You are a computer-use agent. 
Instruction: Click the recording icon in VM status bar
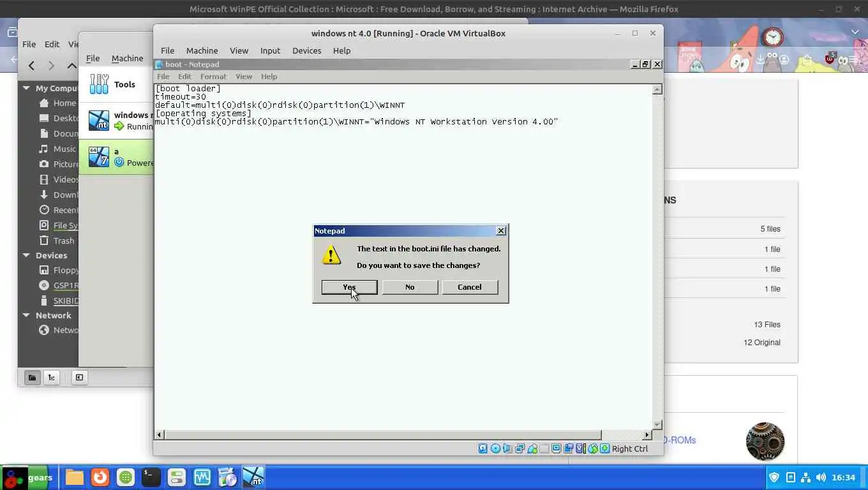569,449
